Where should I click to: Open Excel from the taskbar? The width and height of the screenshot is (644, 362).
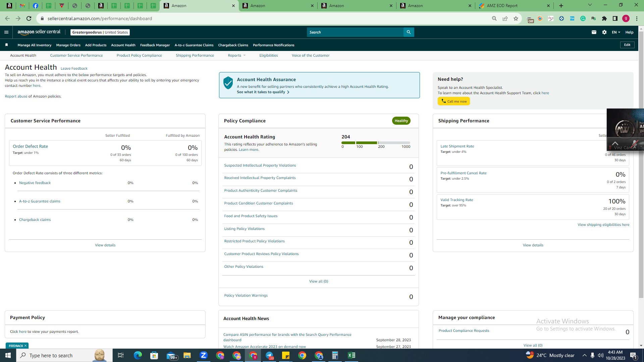click(x=352, y=355)
